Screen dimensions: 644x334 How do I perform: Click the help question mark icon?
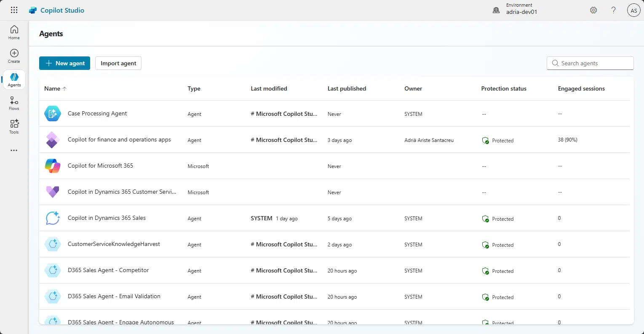(x=614, y=10)
